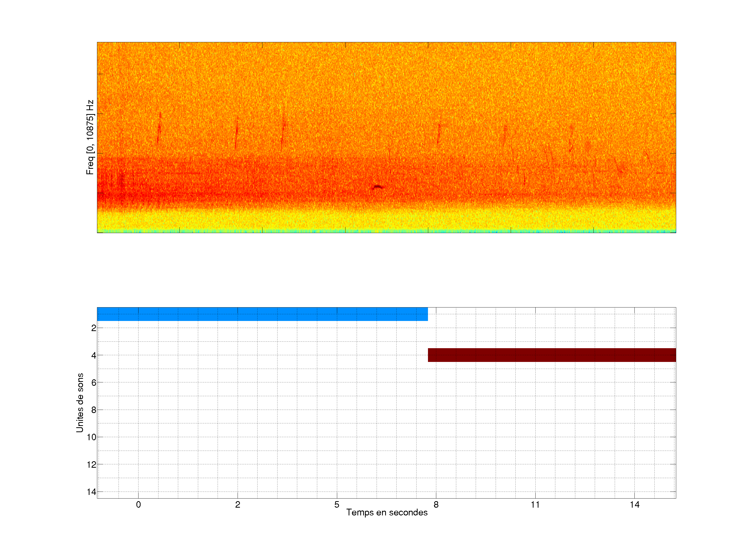
Task: Click y-axis tick label 4
Action: [x=94, y=355]
